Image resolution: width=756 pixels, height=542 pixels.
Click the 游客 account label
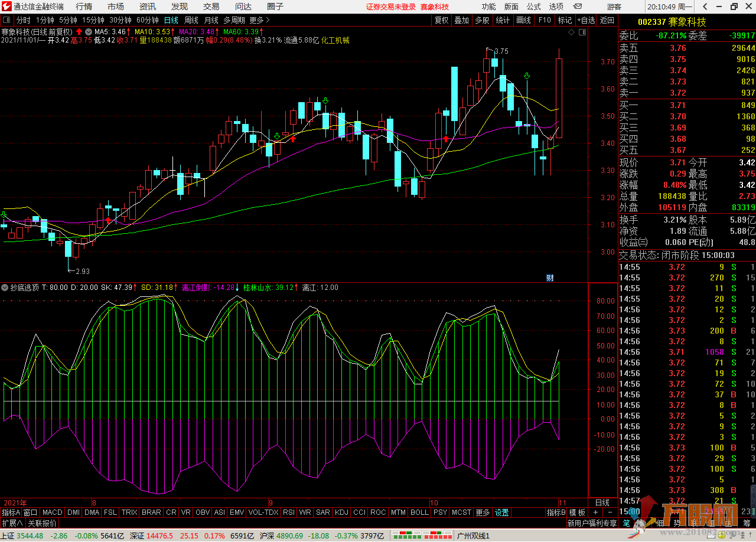614,6
